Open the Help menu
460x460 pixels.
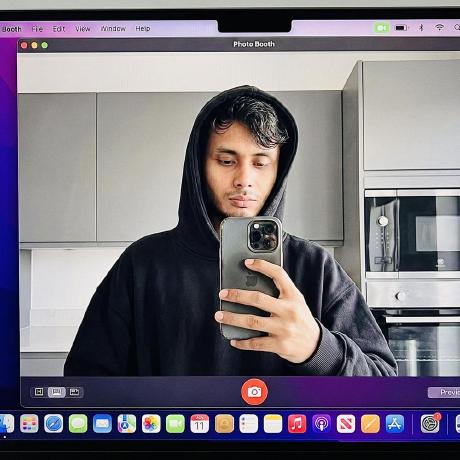click(x=143, y=29)
